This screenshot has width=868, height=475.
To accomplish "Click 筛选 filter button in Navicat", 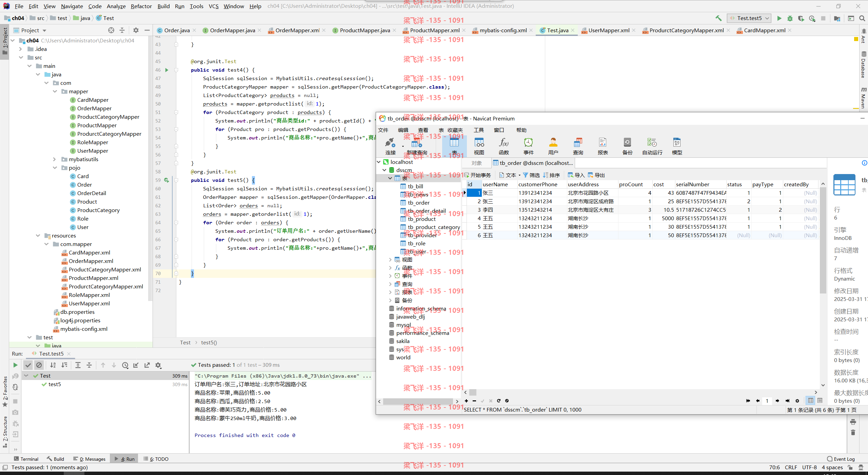I will point(531,175).
